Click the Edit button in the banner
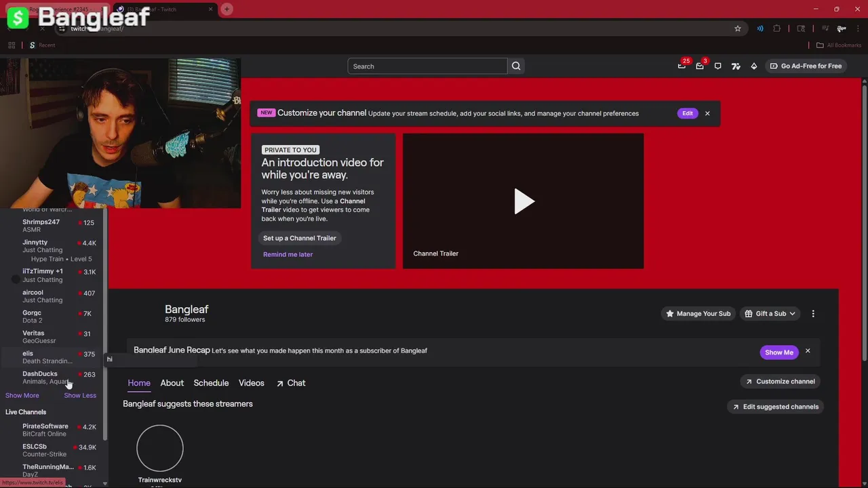 688,113
